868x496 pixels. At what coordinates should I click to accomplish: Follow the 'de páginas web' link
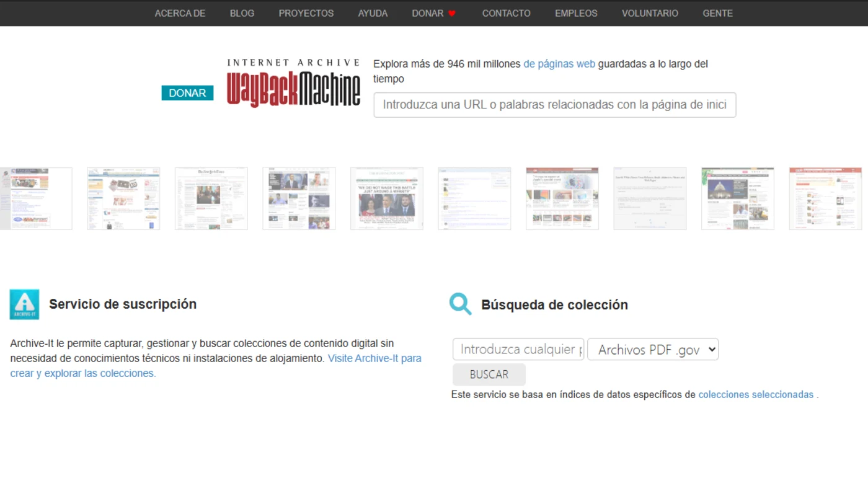pos(559,64)
